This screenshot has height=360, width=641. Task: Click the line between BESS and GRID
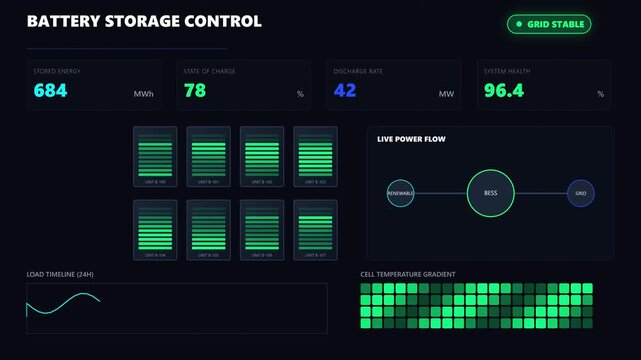coord(541,193)
